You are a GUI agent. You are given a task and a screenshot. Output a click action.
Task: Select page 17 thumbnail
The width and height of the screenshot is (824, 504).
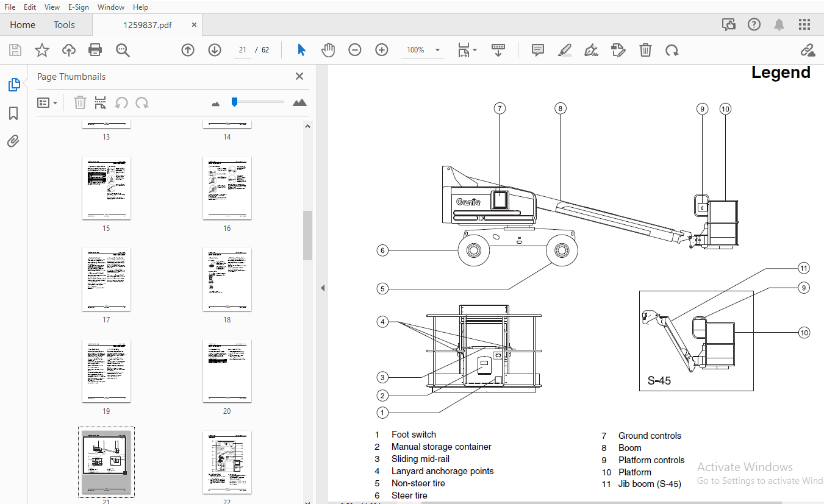click(106, 280)
